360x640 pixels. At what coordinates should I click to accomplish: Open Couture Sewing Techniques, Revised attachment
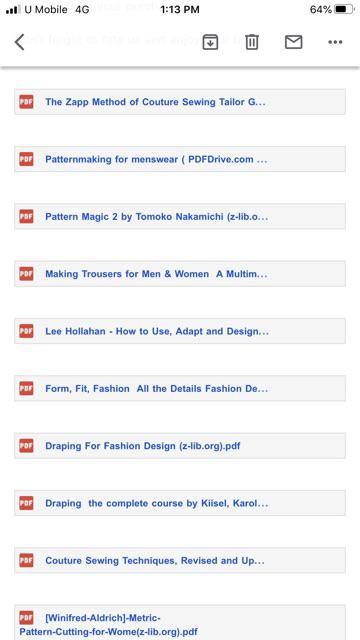click(180, 560)
